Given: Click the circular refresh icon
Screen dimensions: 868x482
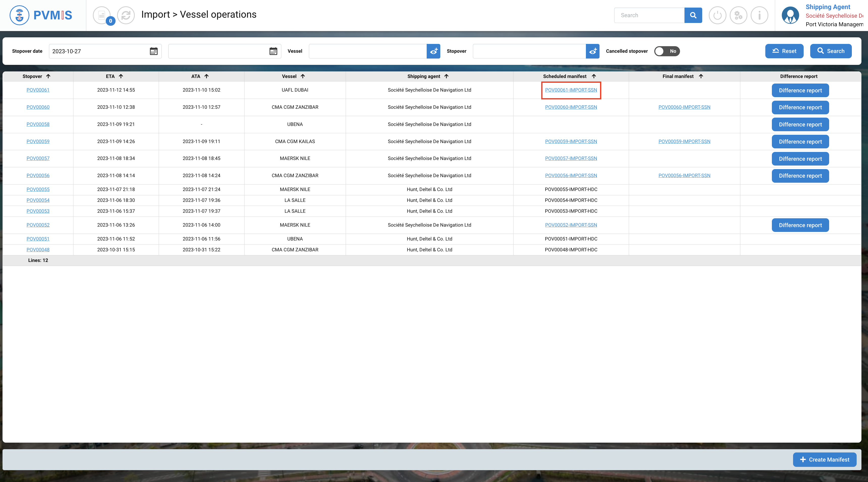Looking at the screenshot, I should pyautogui.click(x=126, y=15).
